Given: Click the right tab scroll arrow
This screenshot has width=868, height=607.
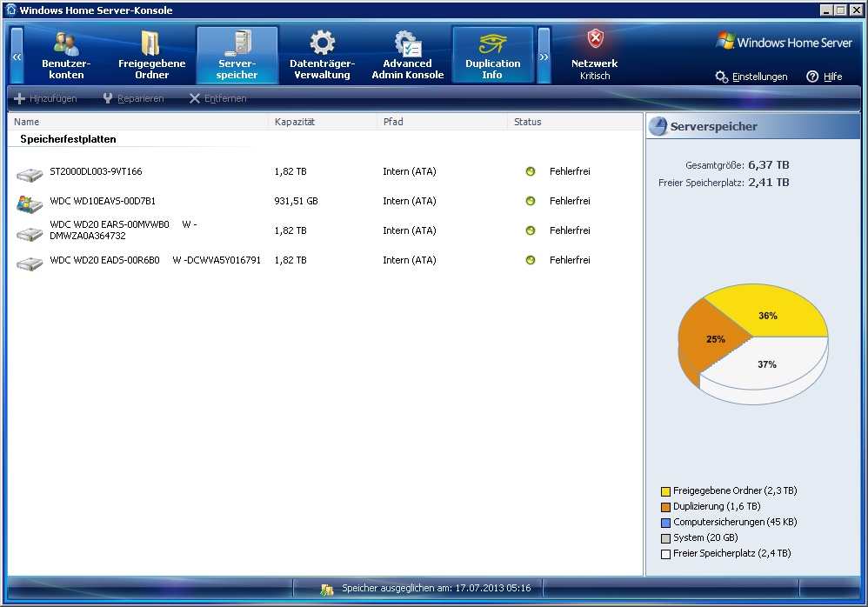Looking at the screenshot, I should (x=544, y=56).
